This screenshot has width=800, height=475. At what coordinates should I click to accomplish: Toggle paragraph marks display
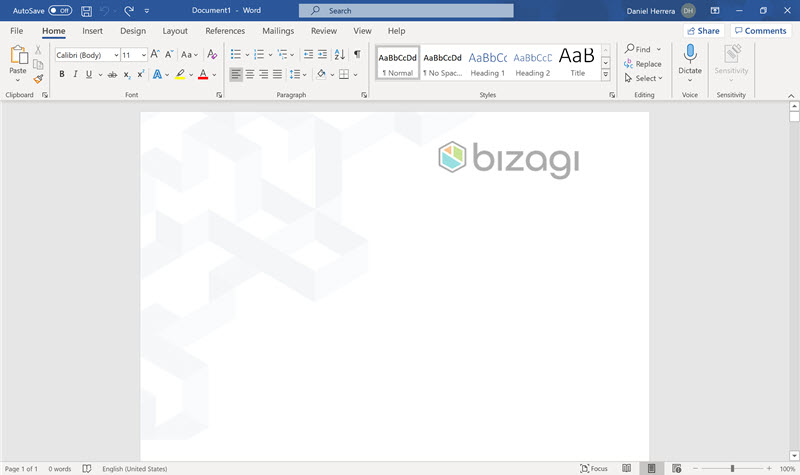[x=357, y=54]
